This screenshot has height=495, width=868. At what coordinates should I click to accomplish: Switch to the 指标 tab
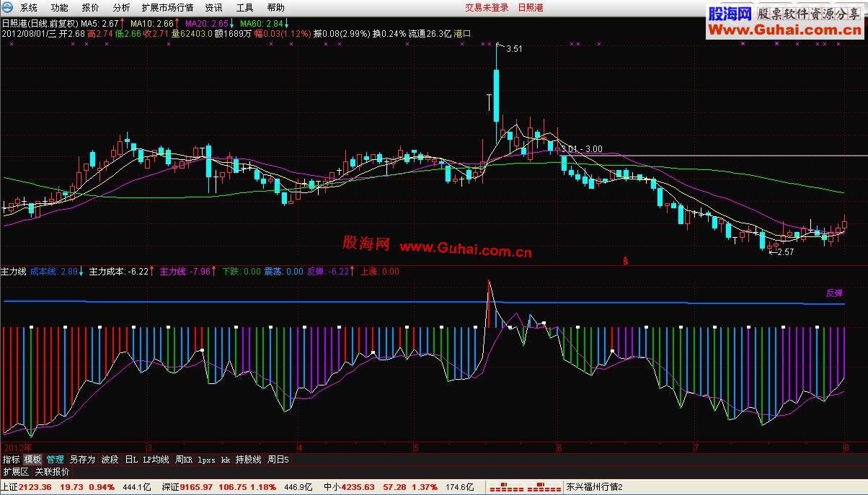11,459
